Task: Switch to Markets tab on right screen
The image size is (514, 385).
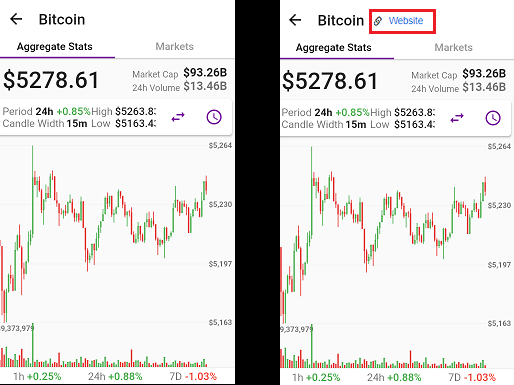Action: click(x=454, y=47)
